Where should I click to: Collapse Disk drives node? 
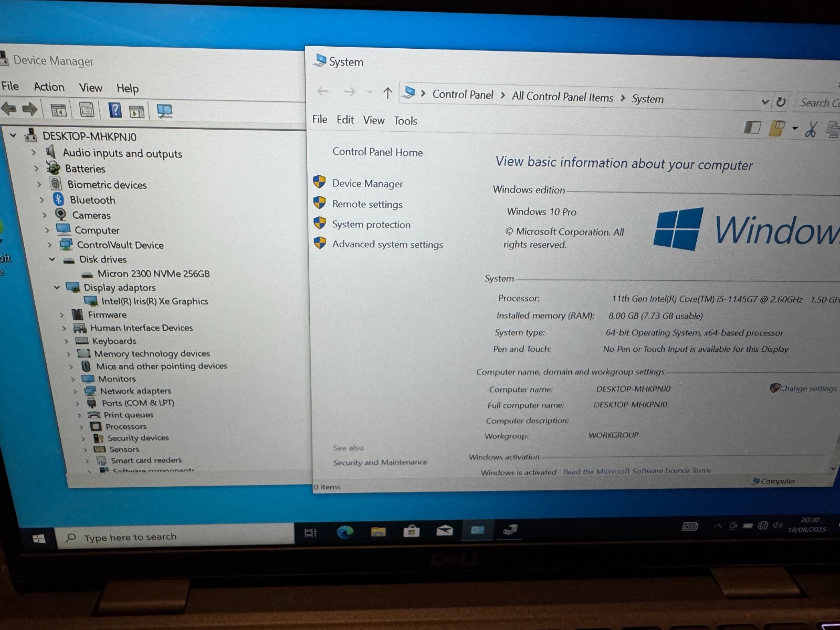coord(52,259)
